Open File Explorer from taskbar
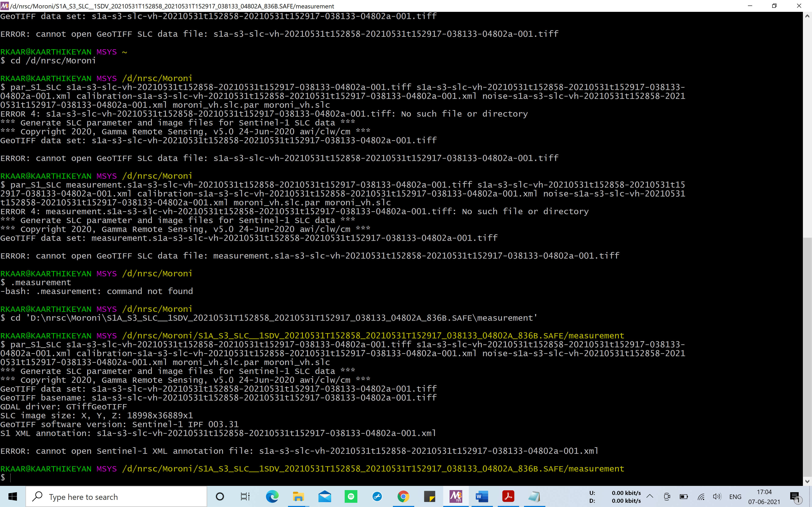Screen dimensions: 812x507 [298, 497]
